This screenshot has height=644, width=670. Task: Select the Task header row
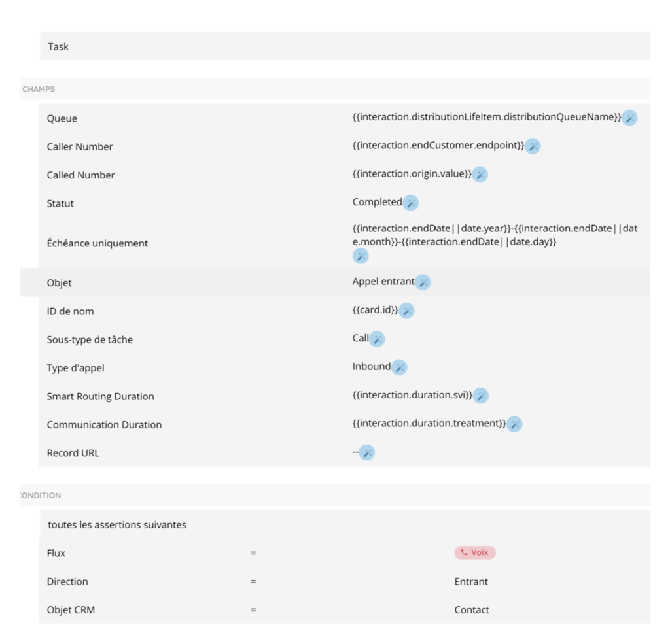(345, 46)
